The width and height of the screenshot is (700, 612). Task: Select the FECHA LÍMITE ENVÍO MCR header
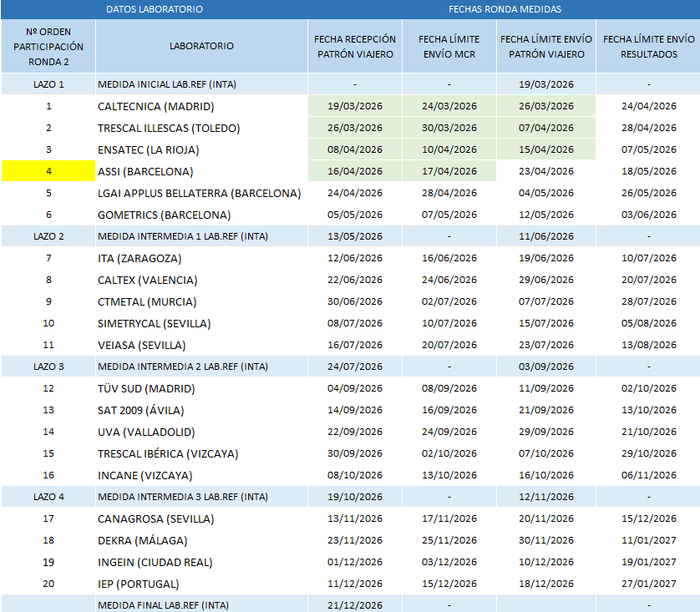(449, 46)
